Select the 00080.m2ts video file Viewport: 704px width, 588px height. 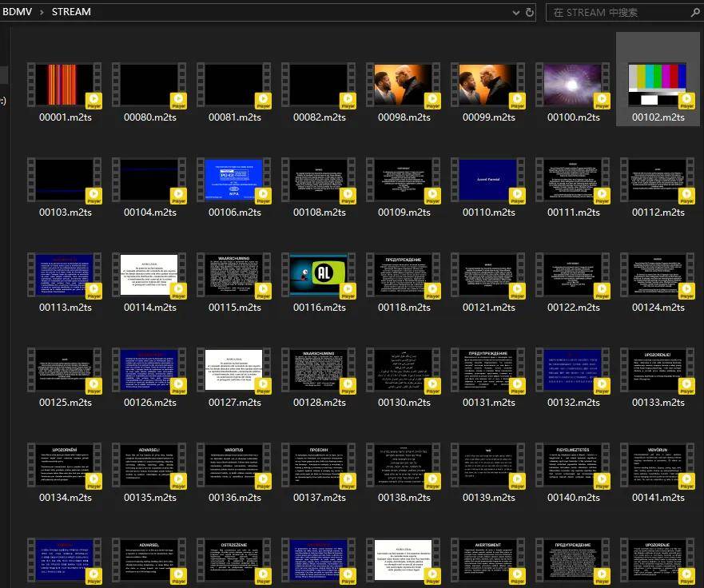[x=149, y=85]
